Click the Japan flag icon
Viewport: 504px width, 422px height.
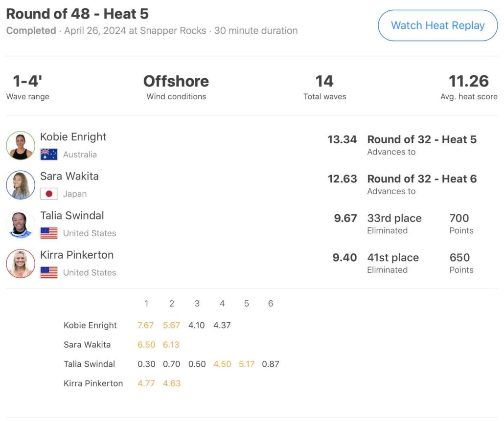49,194
